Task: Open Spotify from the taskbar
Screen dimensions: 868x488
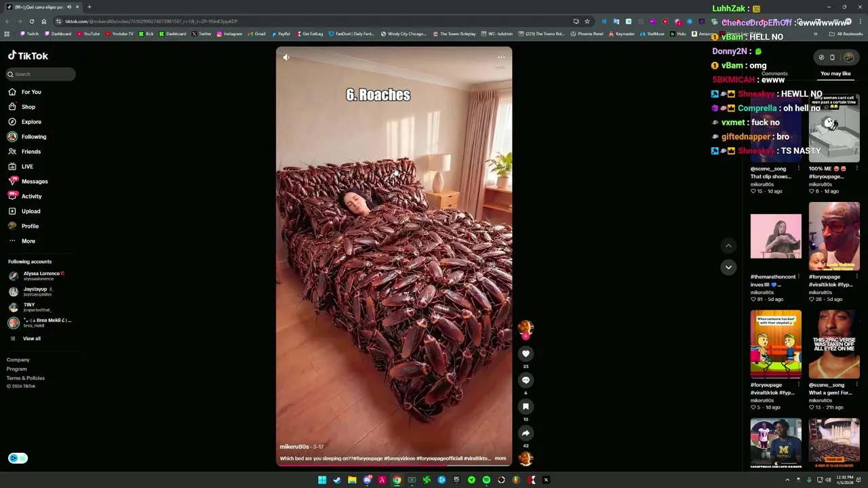Action: [x=486, y=480]
